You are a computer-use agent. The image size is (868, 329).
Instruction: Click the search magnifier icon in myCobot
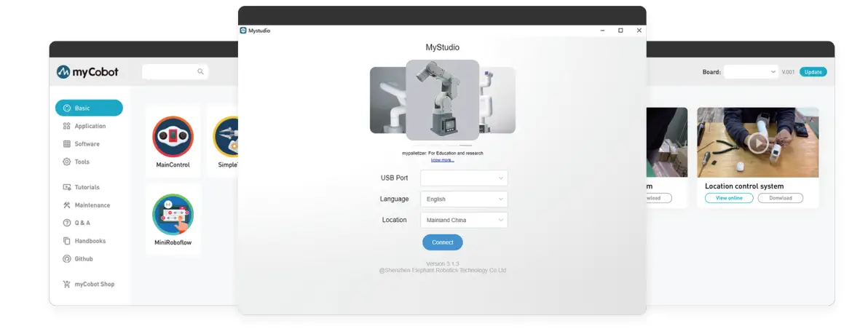pyautogui.click(x=200, y=72)
